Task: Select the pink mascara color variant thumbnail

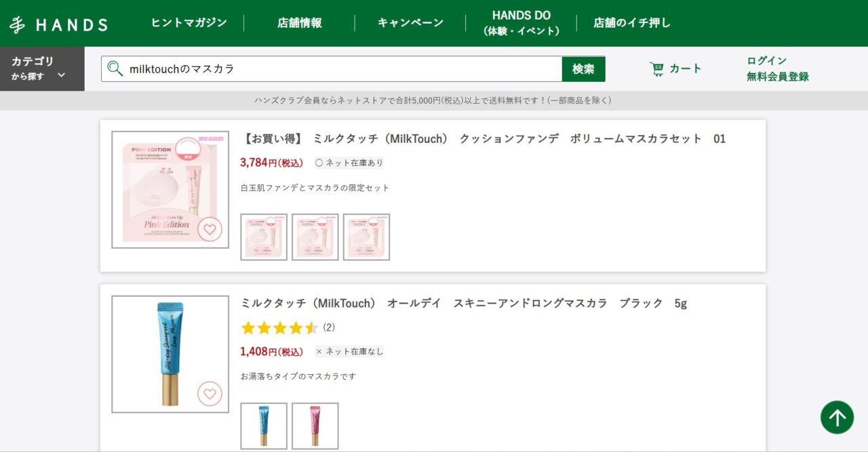Action: (x=315, y=426)
